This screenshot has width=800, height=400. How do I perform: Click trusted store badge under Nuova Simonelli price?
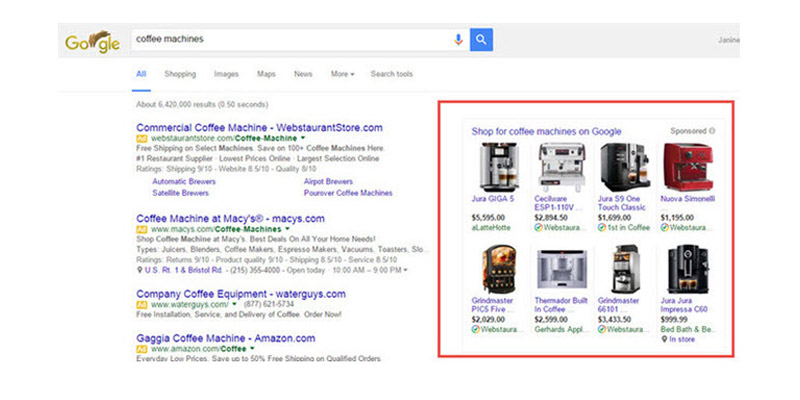point(664,228)
